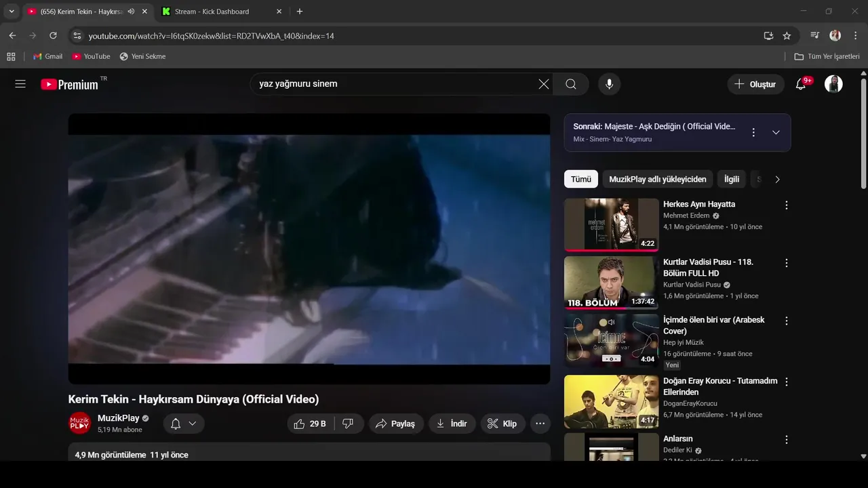
Task: Open options menu for Kurtlar Vadisi Pusu video
Action: [787, 263]
